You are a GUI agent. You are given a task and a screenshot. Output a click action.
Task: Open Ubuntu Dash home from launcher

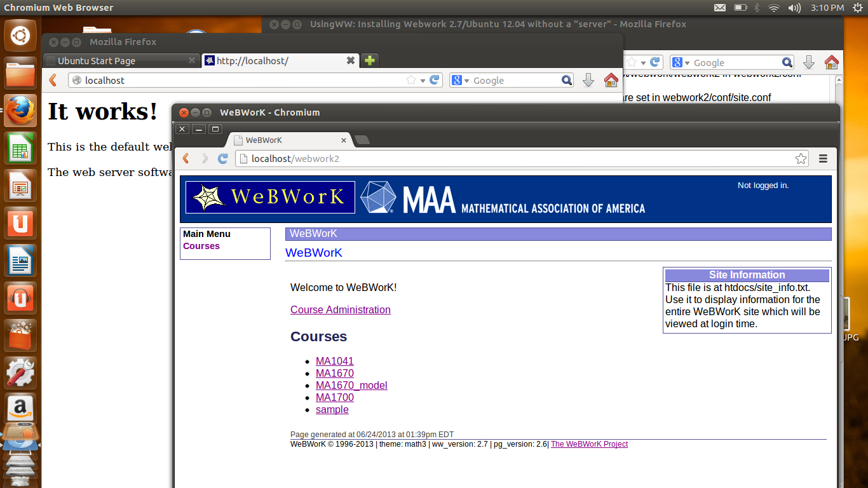tap(20, 36)
